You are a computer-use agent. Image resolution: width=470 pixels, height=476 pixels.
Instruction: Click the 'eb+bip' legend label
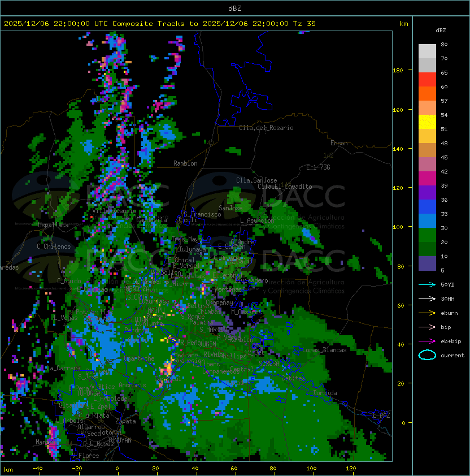click(x=451, y=341)
